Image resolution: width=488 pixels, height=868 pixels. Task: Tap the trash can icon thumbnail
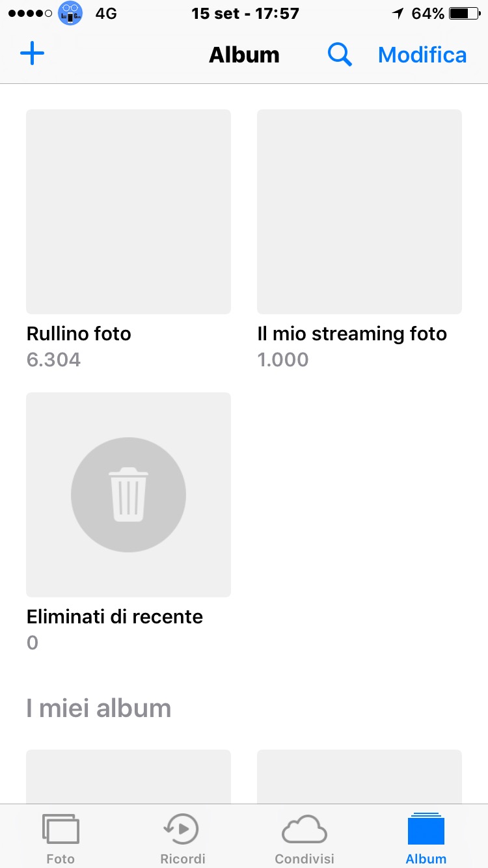tap(128, 495)
